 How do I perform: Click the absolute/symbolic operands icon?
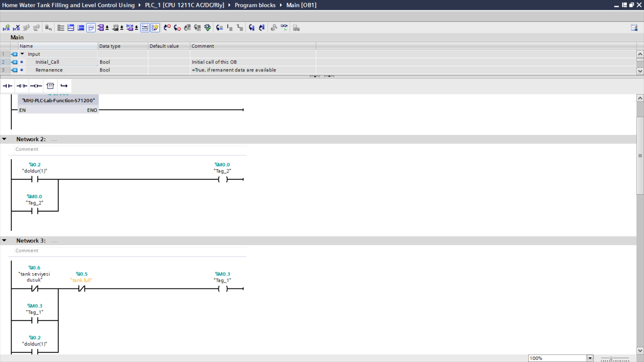[x=101, y=28]
